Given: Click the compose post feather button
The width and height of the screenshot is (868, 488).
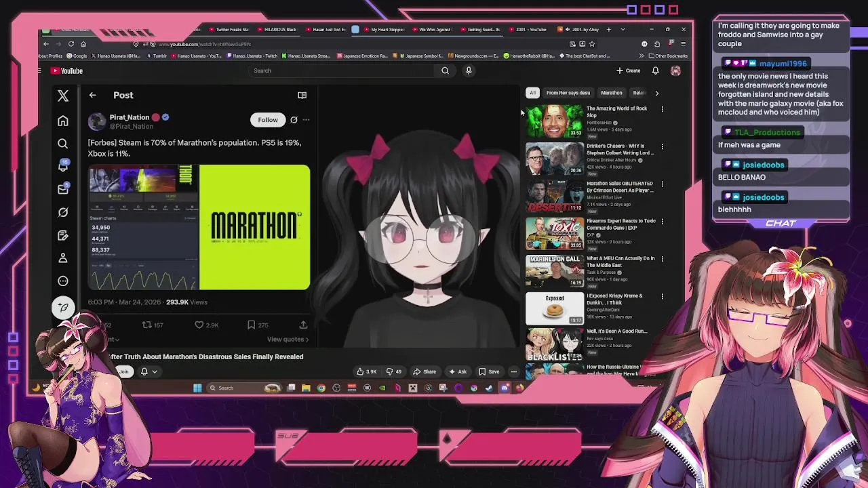Looking at the screenshot, I should pyautogui.click(x=63, y=308).
